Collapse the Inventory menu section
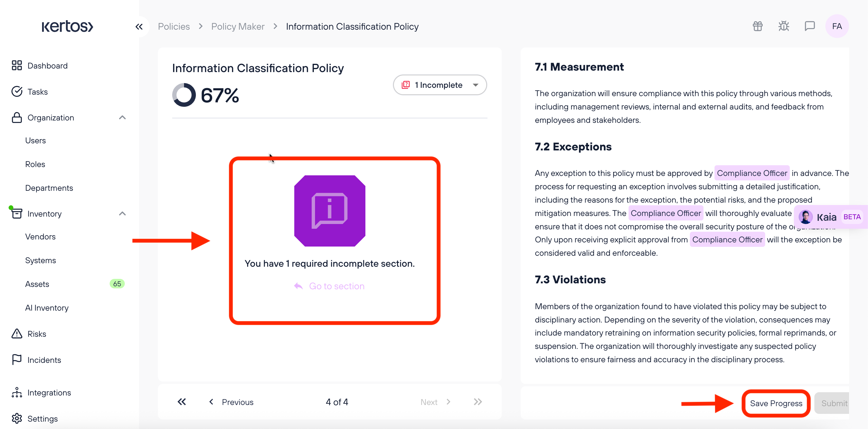The width and height of the screenshot is (868, 429). (122, 214)
